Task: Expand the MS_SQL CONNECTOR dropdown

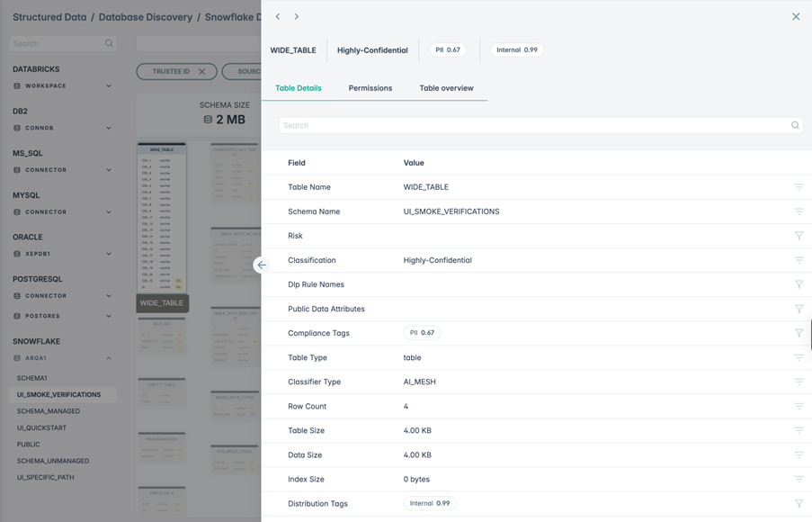Action: pos(109,170)
